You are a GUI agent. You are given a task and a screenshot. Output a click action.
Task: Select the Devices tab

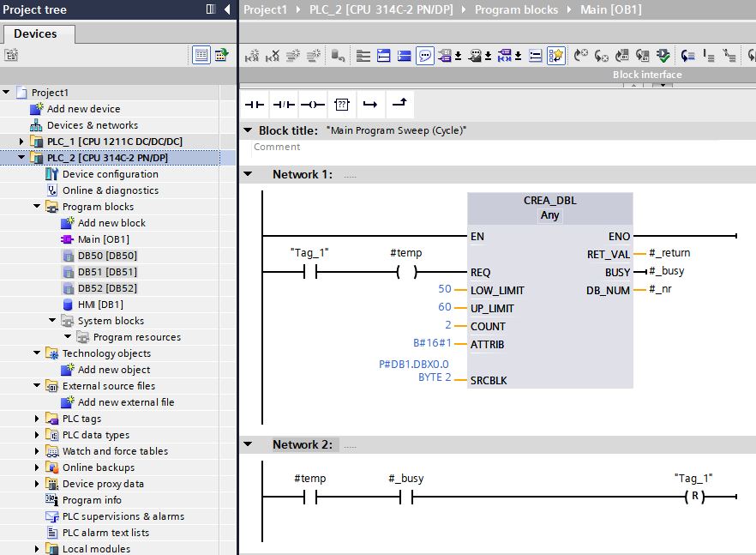(x=36, y=33)
